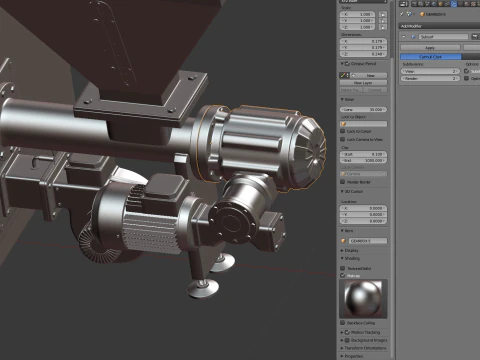The image size is (480, 360).
Task: Select the Catmull-Clark subdivision type tab
Action: tap(431, 57)
